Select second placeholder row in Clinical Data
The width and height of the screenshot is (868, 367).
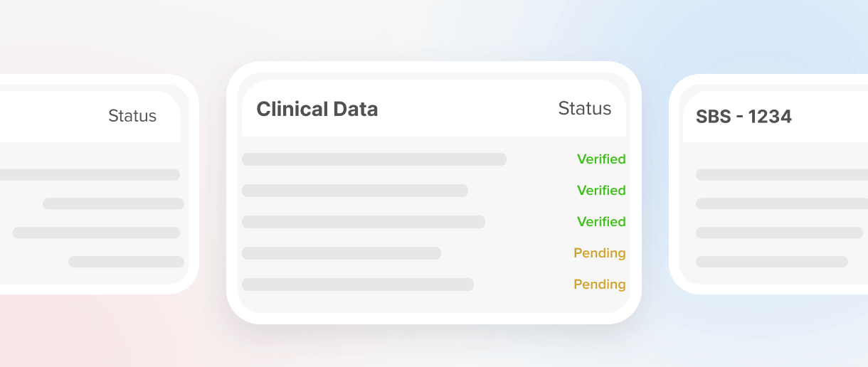(x=354, y=191)
